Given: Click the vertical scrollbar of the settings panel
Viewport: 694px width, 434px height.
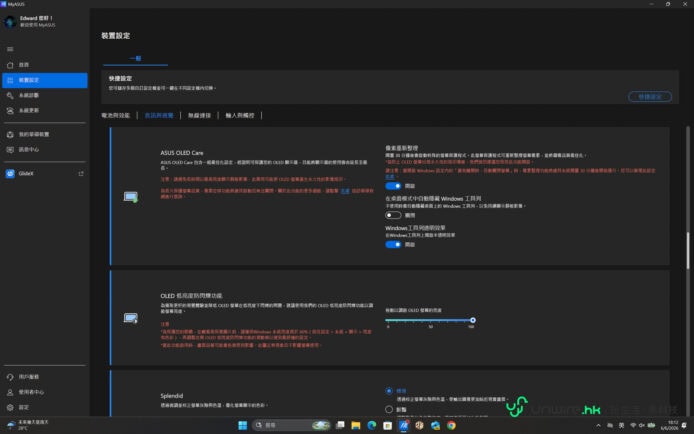Looking at the screenshot, I should point(687,250).
